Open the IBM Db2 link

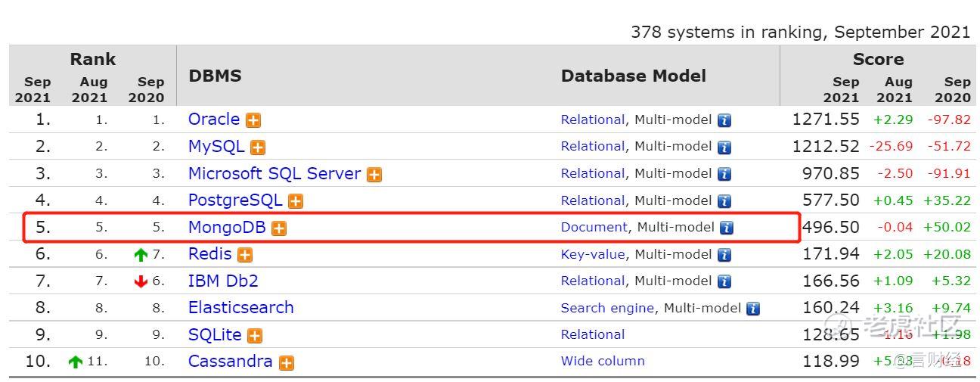[223, 281]
